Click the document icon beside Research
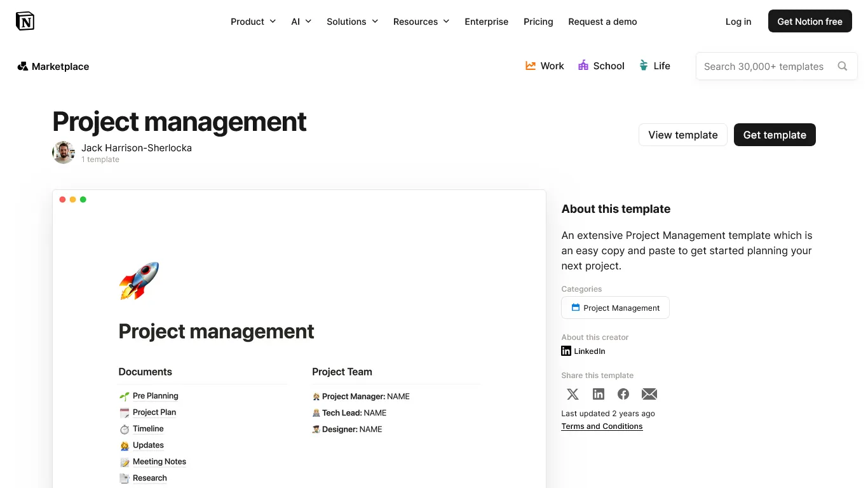This screenshot has width=868, height=488. coord(125,478)
